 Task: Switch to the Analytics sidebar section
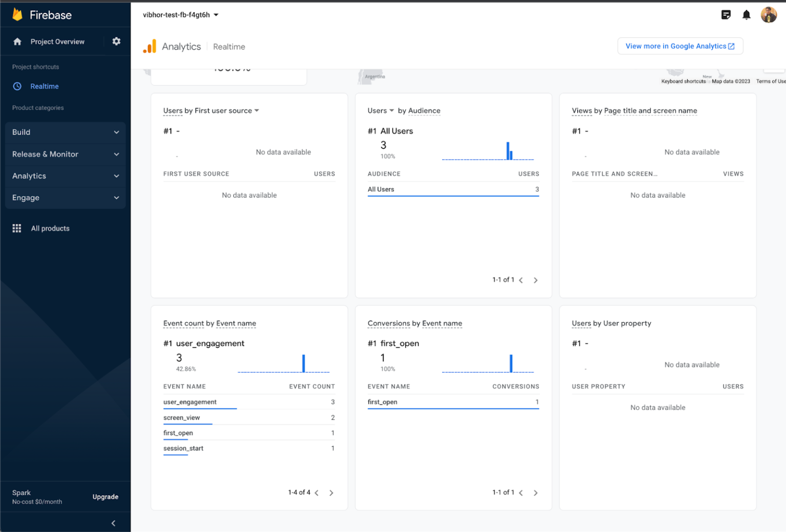pos(65,176)
